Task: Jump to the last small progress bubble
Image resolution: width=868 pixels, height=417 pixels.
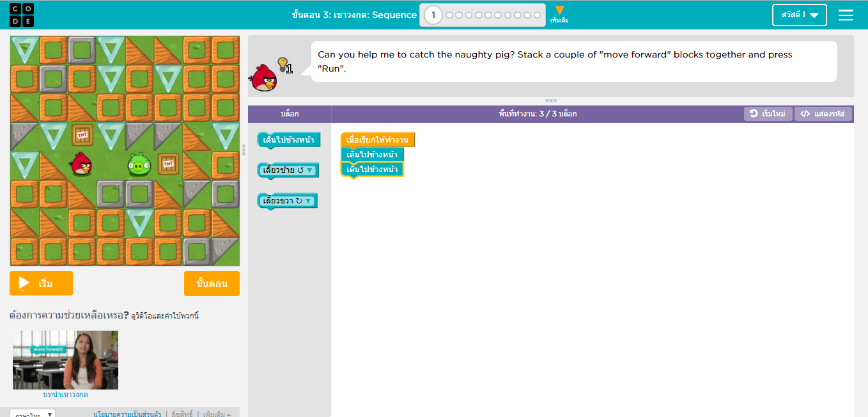Action: (x=536, y=15)
